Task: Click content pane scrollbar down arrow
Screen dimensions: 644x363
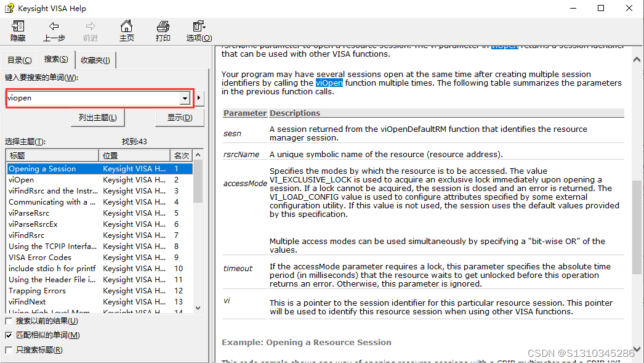Action: click(637, 349)
